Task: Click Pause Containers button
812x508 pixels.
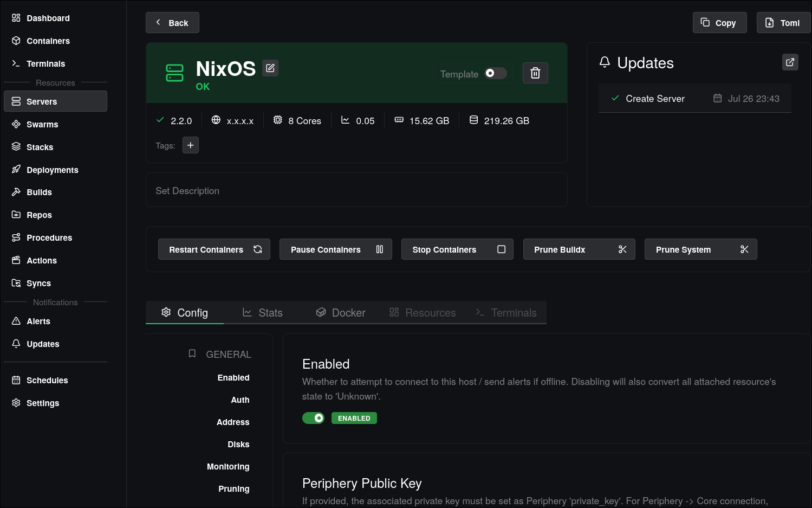Action: (x=336, y=249)
